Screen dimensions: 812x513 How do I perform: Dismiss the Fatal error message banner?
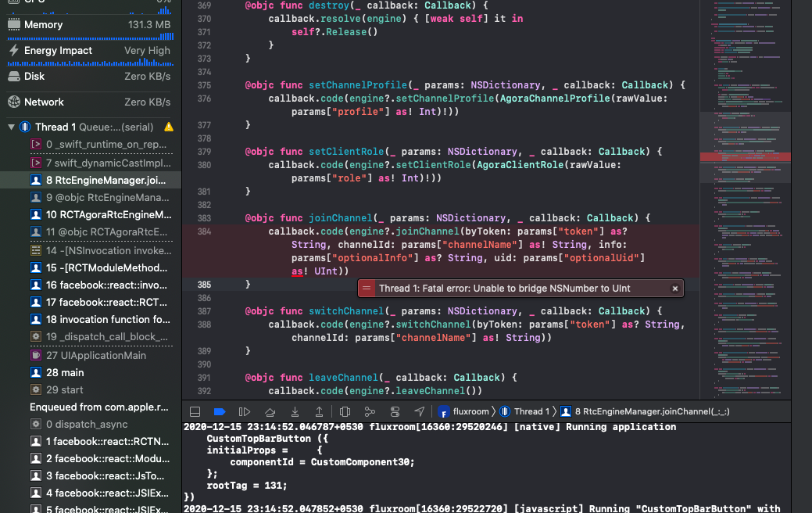(x=674, y=288)
